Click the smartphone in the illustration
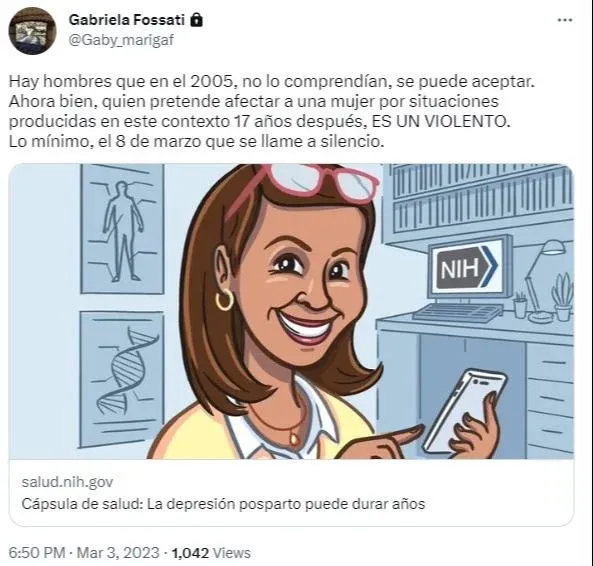The height and width of the screenshot is (566, 593). tap(464, 410)
